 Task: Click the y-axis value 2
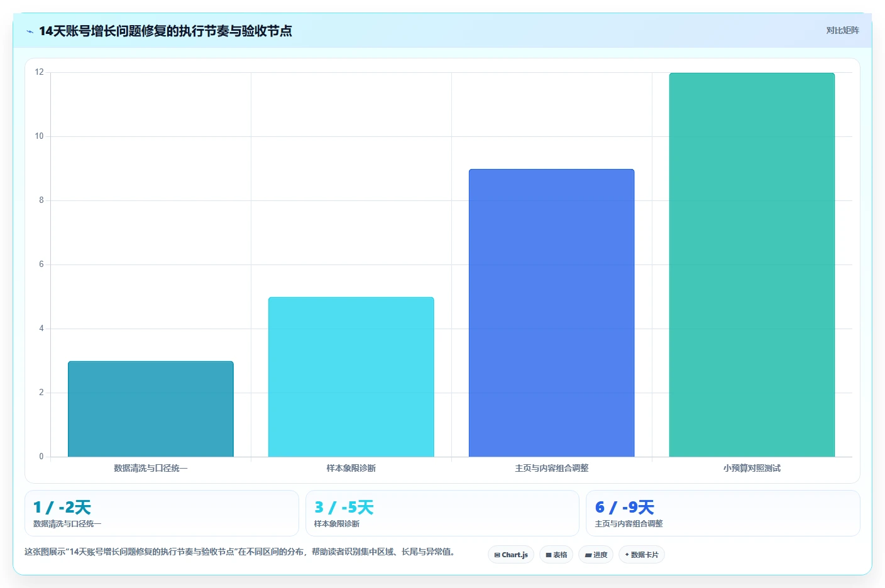click(41, 393)
